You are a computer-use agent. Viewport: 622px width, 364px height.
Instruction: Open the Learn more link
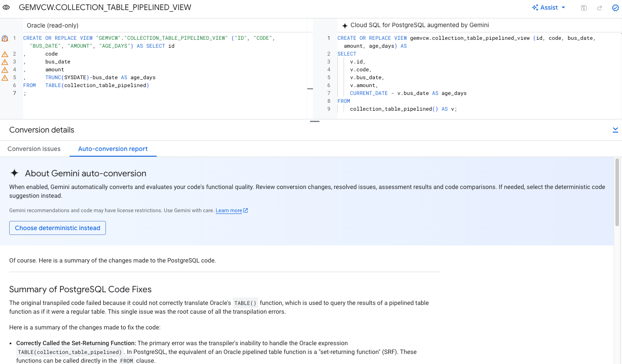[x=228, y=210]
